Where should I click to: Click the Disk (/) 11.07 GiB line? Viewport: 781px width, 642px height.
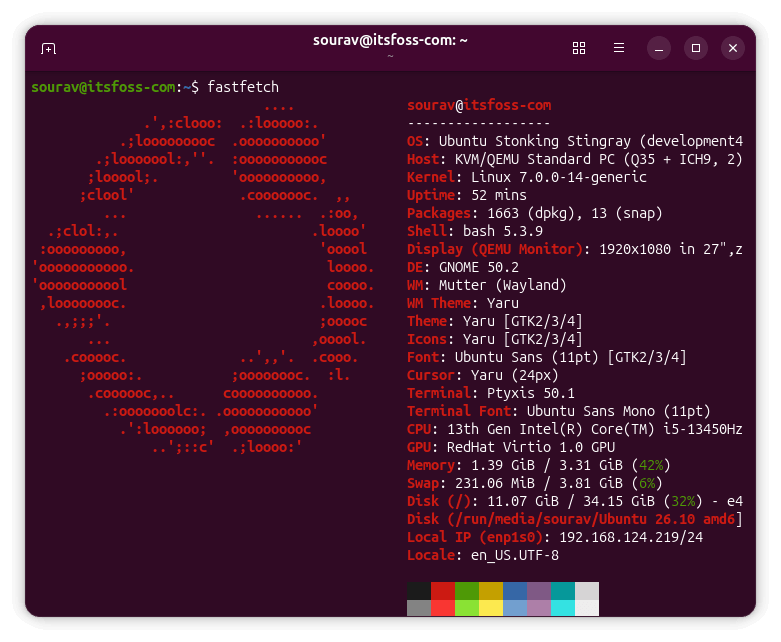pos(575,501)
